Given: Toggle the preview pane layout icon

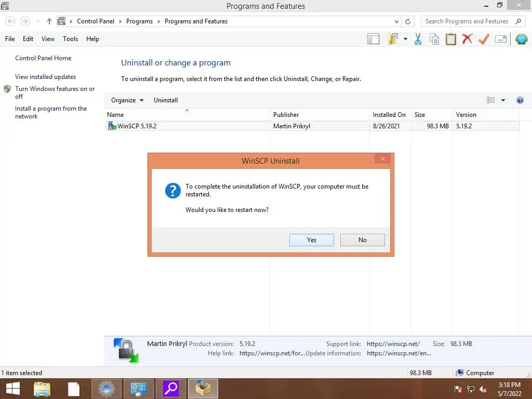Looking at the screenshot, I should coord(373,39).
